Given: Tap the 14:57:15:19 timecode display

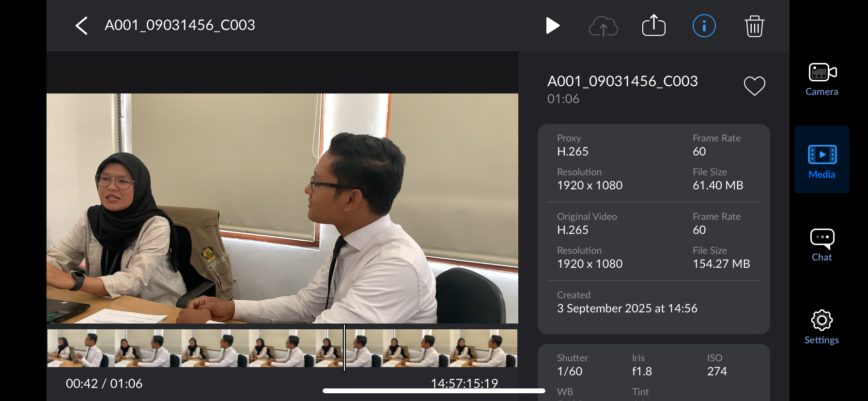Looking at the screenshot, I should (x=464, y=384).
